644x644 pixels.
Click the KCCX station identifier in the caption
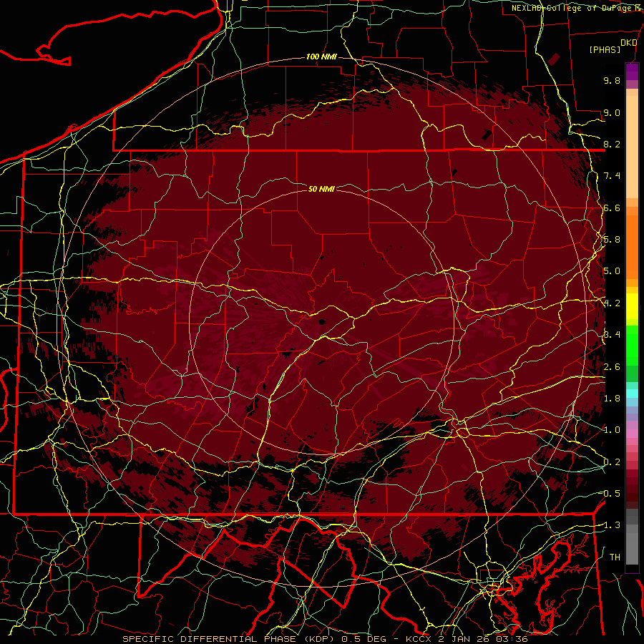click(x=419, y=639)
